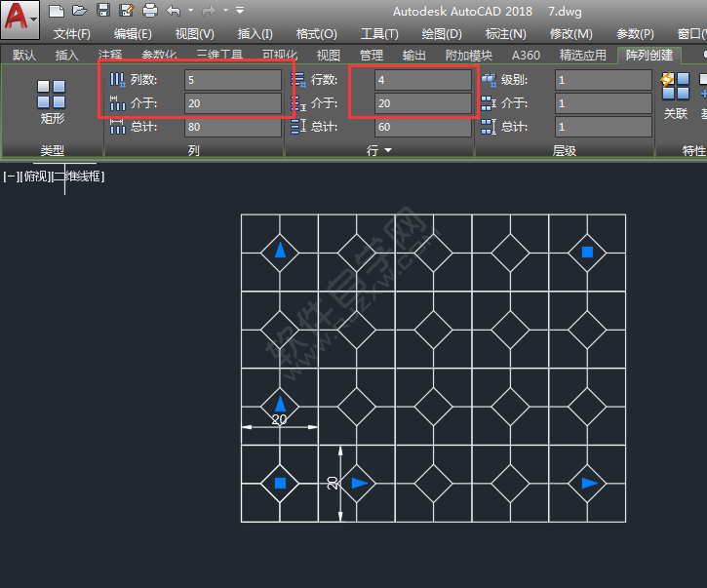Edit the row 介于 spacing field
The height and width of the screenshot is (588, 707).
pos(423,103)
